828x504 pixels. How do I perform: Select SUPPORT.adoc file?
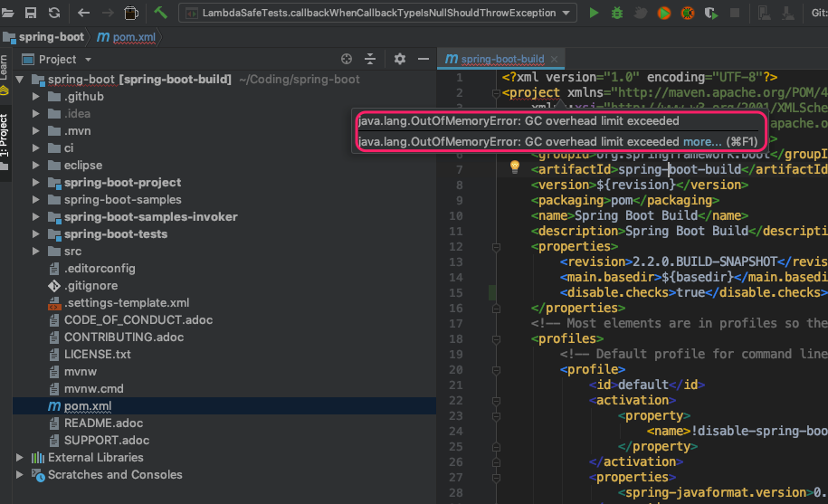click(107, 440)
